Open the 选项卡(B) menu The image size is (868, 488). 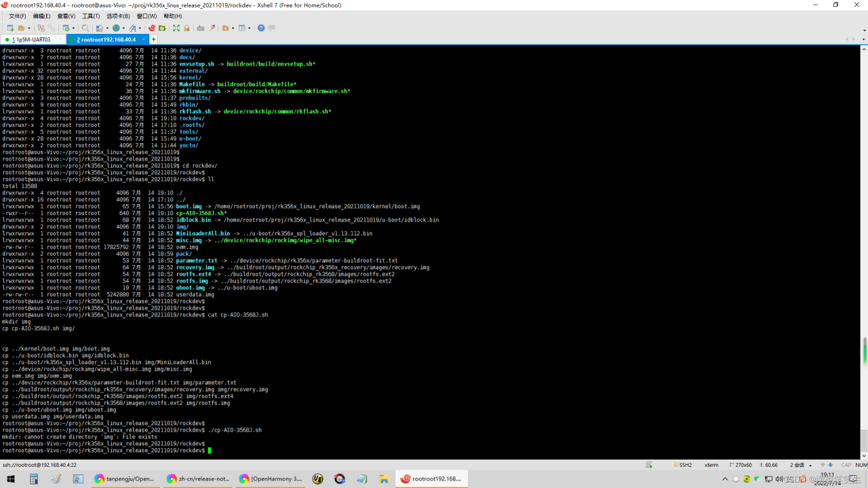point(118,16)
